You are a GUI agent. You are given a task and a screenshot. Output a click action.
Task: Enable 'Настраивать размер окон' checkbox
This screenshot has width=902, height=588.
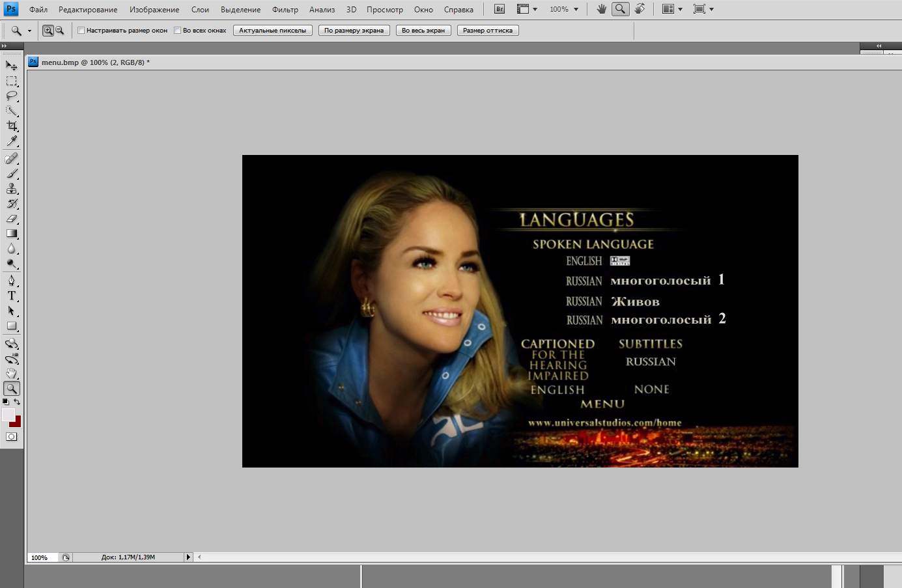coord(81,31)
